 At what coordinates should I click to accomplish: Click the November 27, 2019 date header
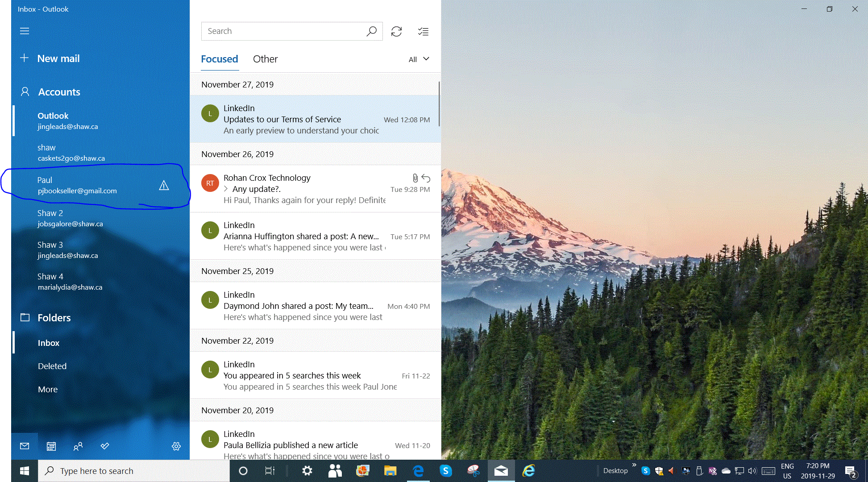click(x=237, y=84)
